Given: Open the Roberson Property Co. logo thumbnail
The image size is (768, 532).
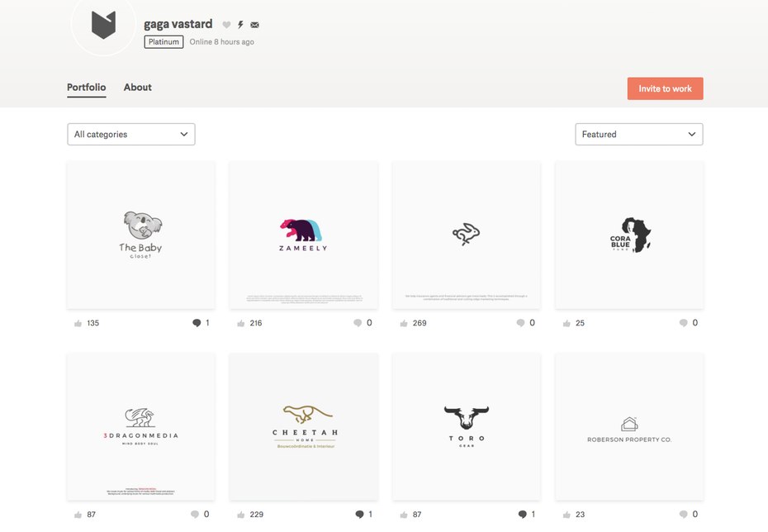Looking at the screenshot, I should [629, 427].
